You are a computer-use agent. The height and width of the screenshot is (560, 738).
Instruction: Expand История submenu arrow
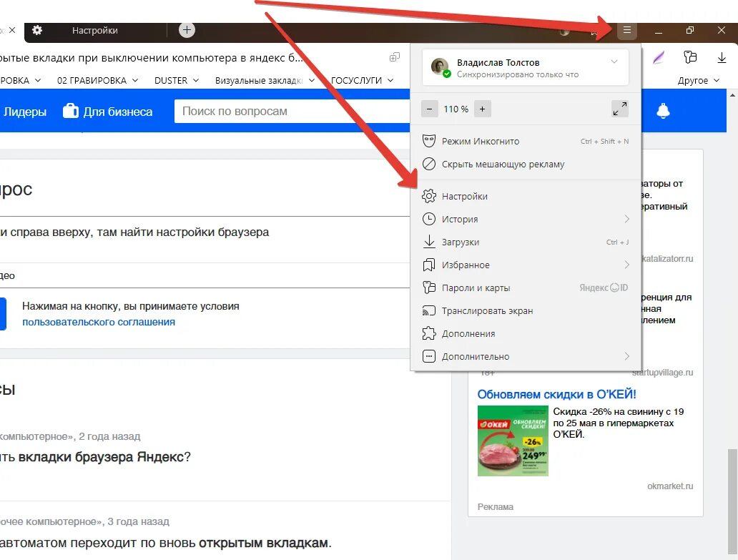coord(626,219)
